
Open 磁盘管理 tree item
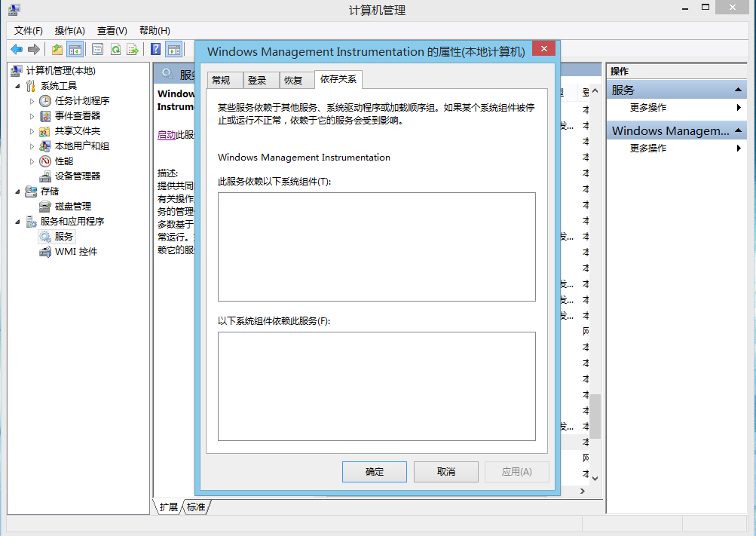73,207
